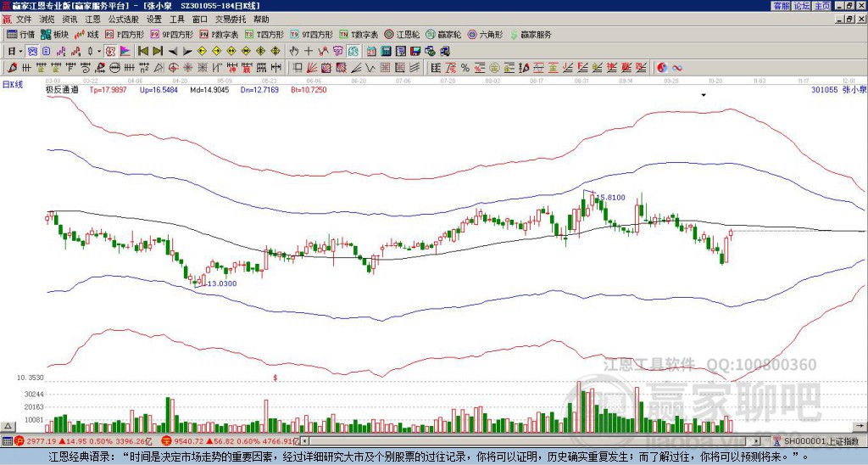This screenshot has height=465, width=868.
Task: Select the crosshair cursor tool
Action: tap(309, 52)
